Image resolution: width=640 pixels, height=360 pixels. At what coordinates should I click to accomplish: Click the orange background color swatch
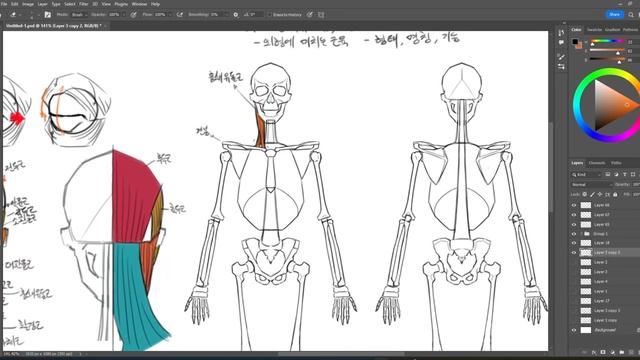pos(579,45)
